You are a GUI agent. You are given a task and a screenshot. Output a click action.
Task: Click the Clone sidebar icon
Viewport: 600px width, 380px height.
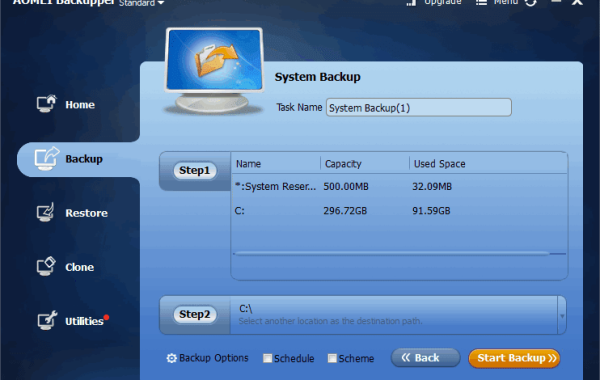(x=46, y=266)
